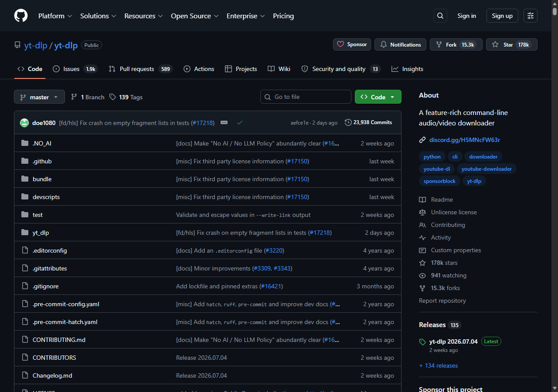Screen dimensions: 558x392
Task: Open the Changelog.md file
Action: pyautogui.click(x=52, y=375)
